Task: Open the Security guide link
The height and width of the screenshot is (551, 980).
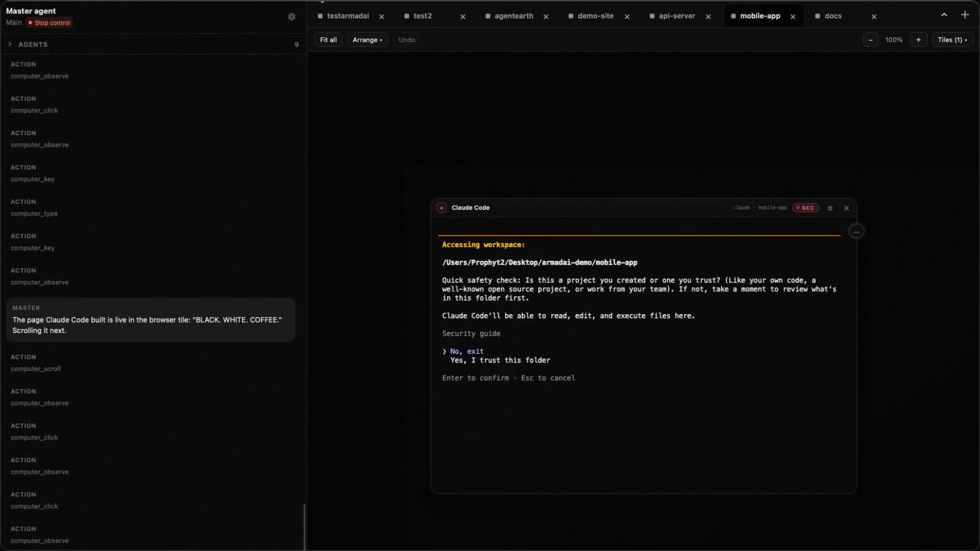Action: pyautogui.click(x=471, y=334)
